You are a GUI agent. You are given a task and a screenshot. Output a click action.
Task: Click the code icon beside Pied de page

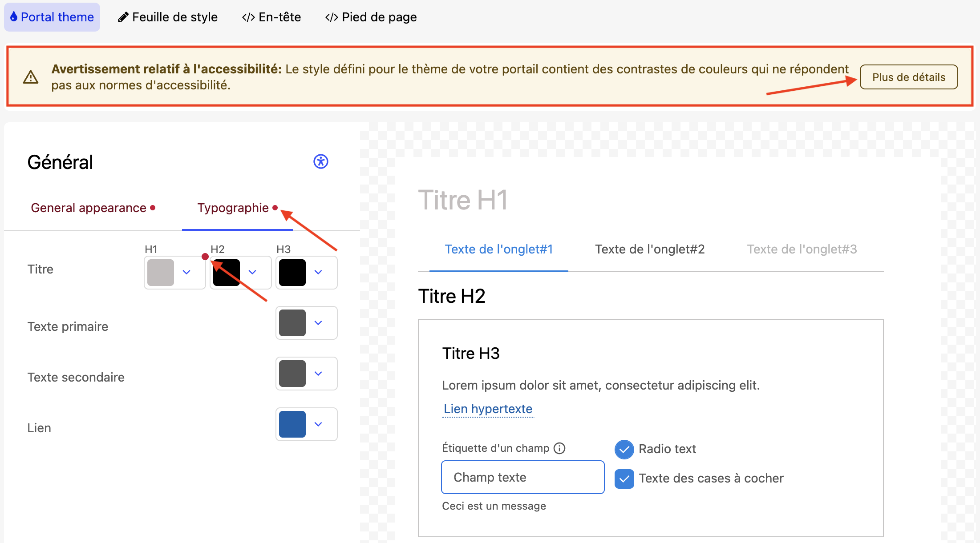331,17
